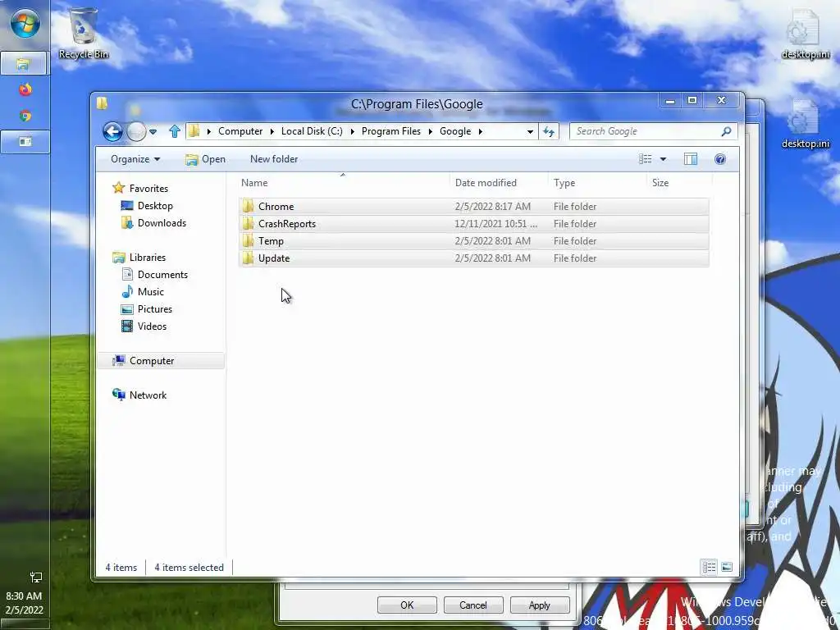Select the Temp folder
The height and width of the screenshot is (630, 840).
point(474,240)
